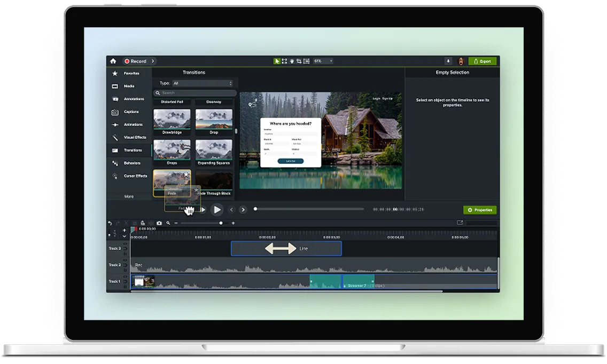Click the download icon in top bar
Image resolution: width=607 pixels, height=364 pixels.
pos(448,61)
